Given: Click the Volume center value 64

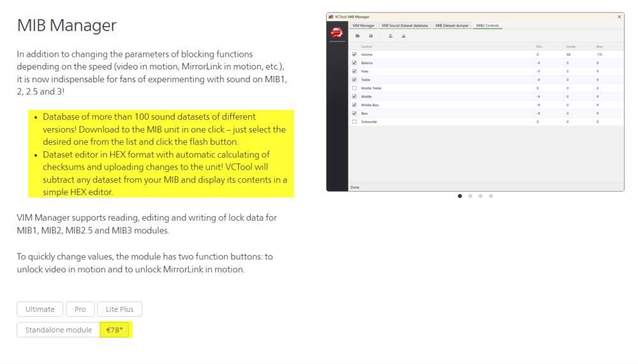Looking at the screenshot, I should pyautogui.click(x=568, y=54).
